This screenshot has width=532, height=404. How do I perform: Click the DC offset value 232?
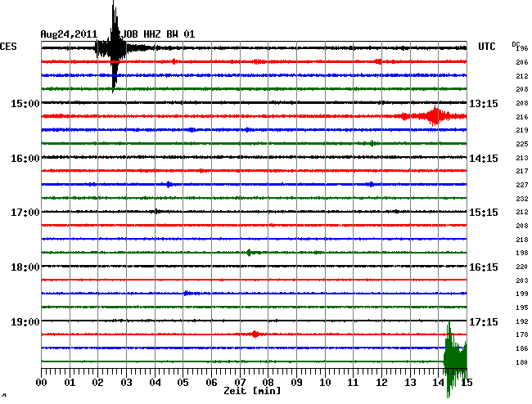(x=522, y=199)
